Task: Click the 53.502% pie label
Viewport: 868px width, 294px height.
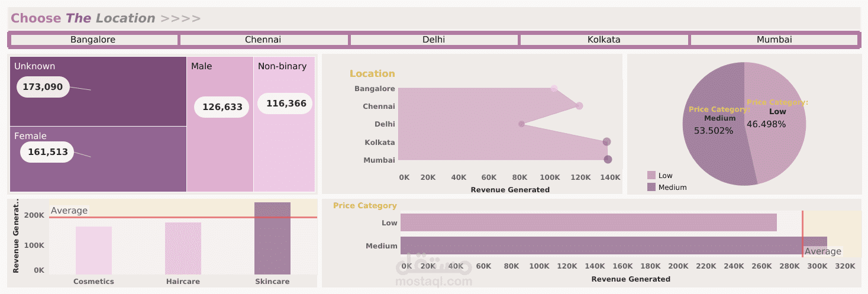Action: click(714, 130)
